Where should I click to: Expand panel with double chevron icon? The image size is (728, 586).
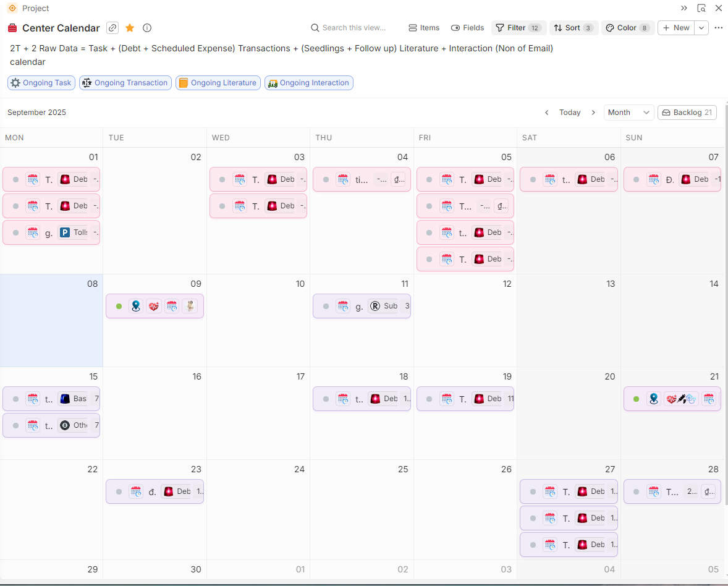tap(684, 9)
